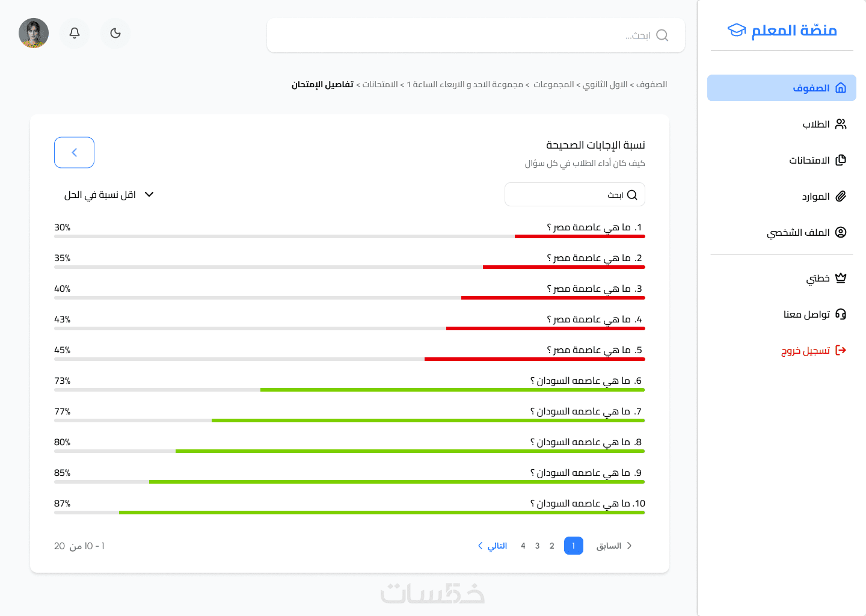Toggle dark mode with the moon icon
Screen dimensions: 866x616
coord(115,33)
